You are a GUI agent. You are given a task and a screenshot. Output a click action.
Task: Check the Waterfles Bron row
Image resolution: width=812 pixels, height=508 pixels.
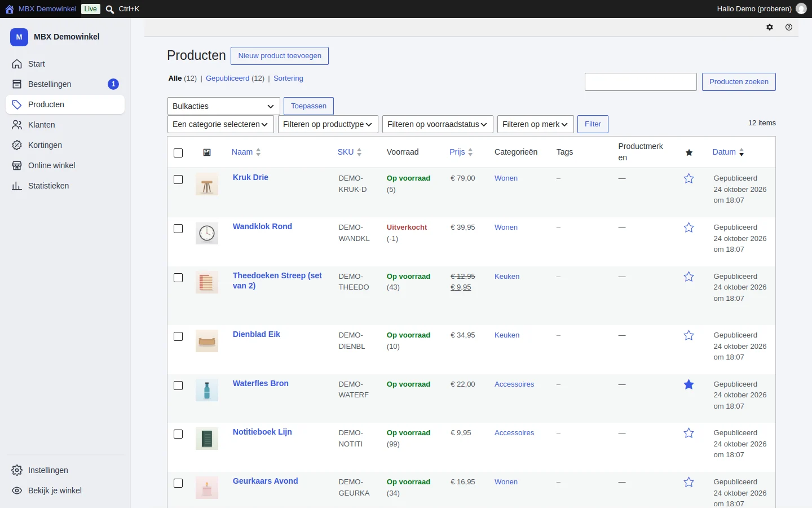[178, 386]
